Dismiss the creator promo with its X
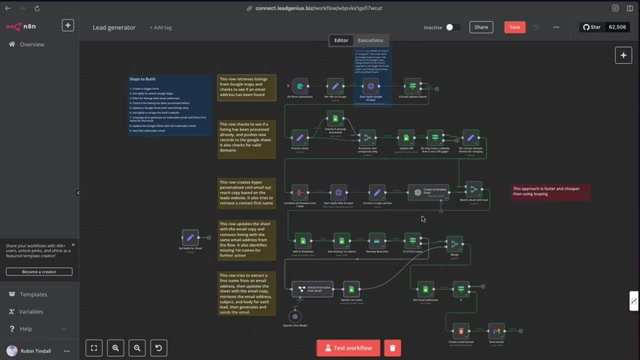 (73, 245)
